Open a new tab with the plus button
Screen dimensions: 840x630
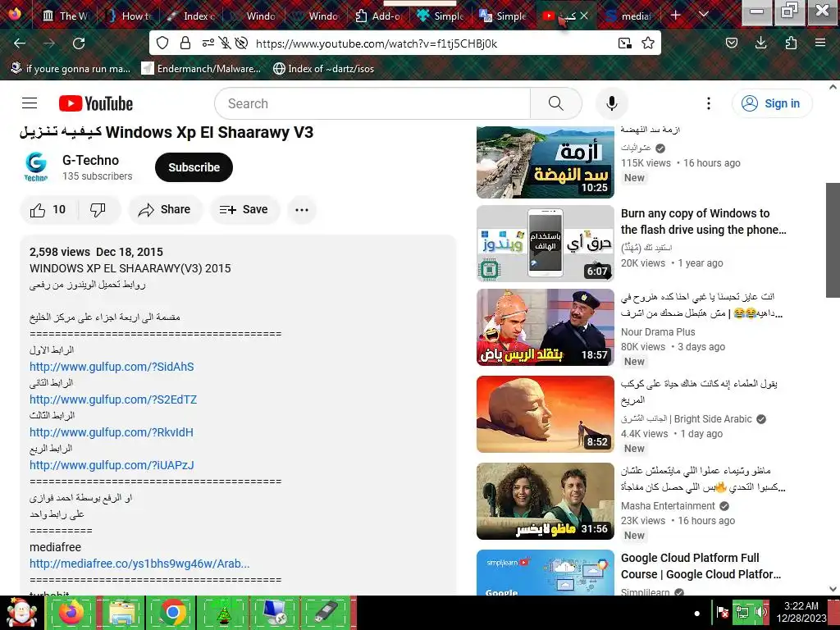pos(676,15)
